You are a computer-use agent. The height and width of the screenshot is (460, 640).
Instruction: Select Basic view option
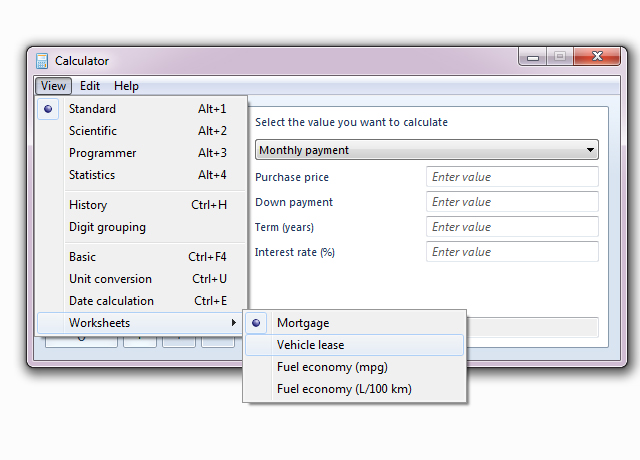coord(82,257)
